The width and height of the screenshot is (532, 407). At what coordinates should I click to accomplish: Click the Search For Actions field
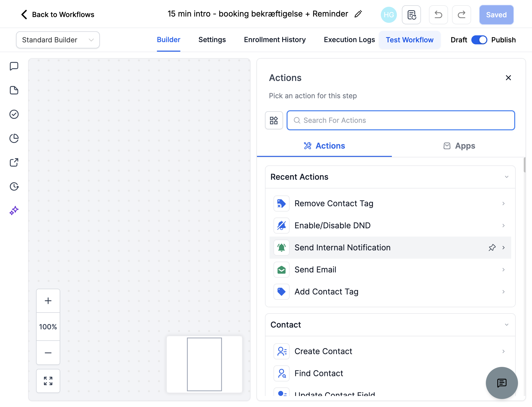pos(401,120)
